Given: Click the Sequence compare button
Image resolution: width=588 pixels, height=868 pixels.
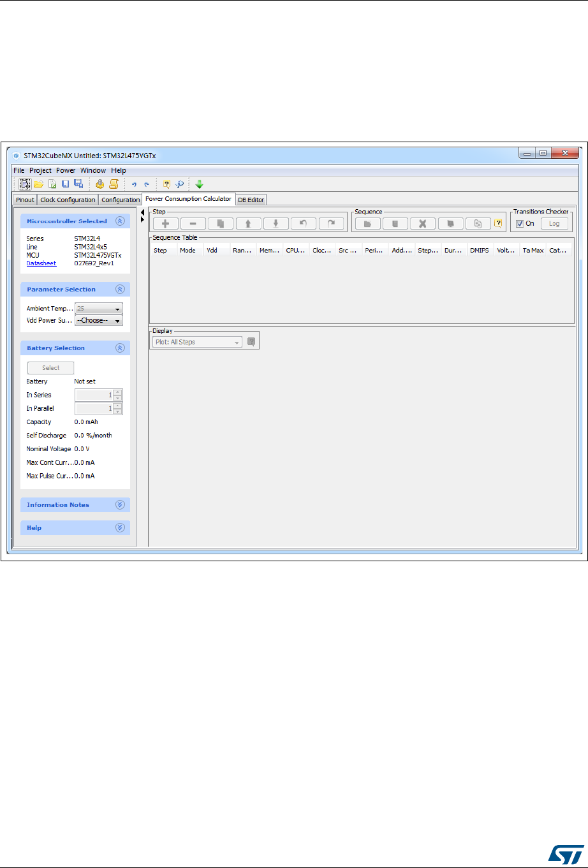Looking at the screenshot, I should tap(450, 224).
